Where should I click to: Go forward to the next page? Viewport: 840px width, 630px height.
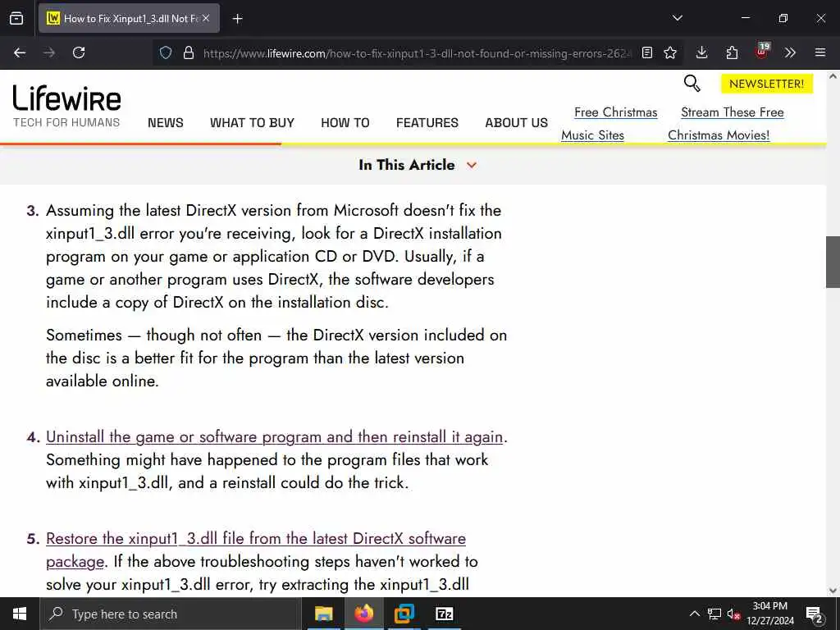coord(49,52)
